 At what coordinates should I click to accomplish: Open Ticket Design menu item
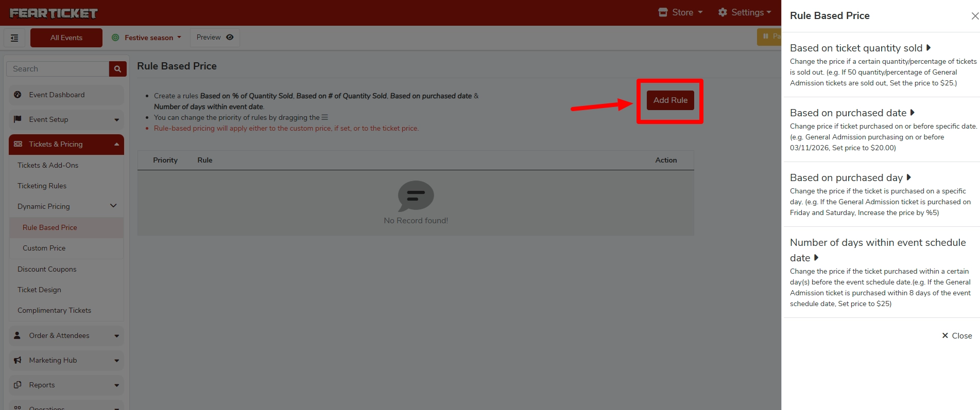coord(66,290)
